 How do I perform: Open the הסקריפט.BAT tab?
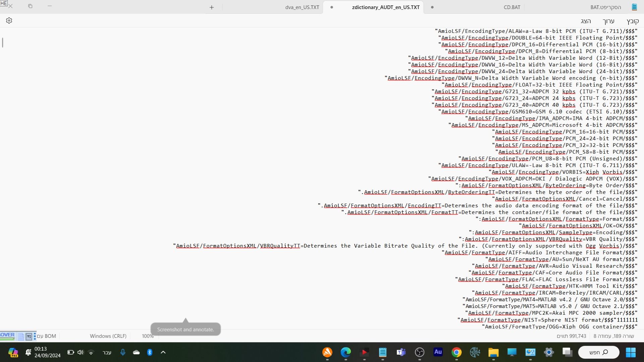(x=606, y=7)
